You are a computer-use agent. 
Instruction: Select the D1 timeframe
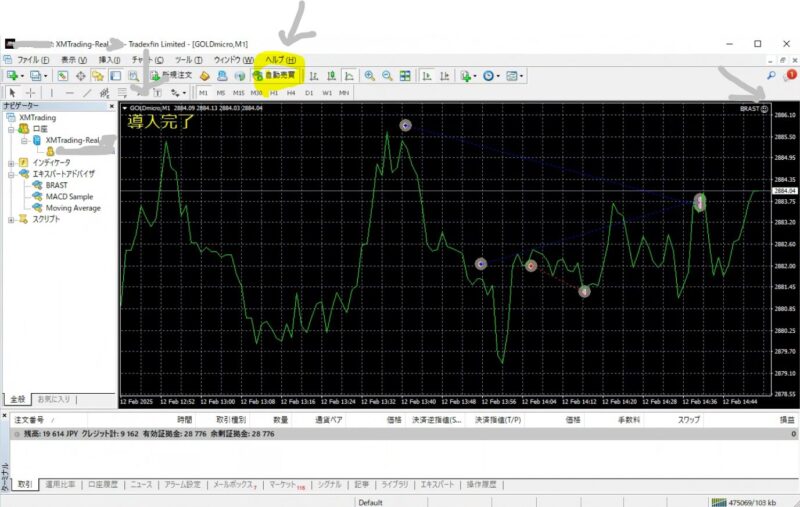309,93
